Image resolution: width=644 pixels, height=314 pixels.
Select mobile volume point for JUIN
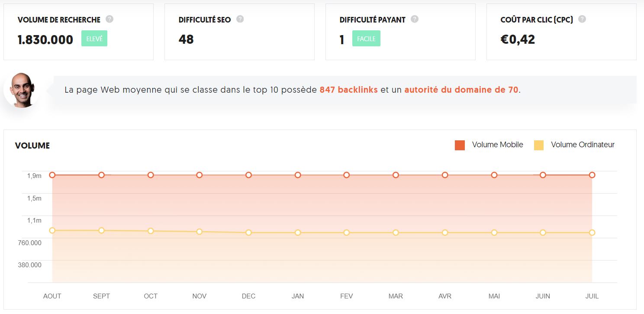543,175
